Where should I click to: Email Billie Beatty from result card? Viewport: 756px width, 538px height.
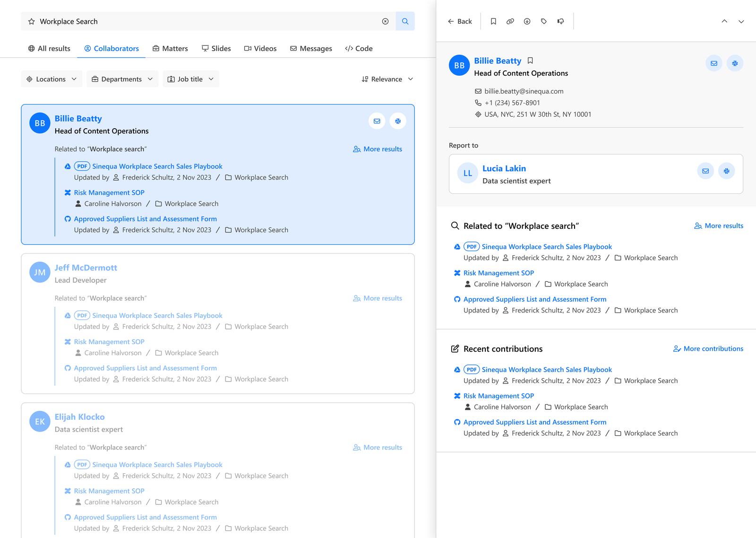pos(377,121)
